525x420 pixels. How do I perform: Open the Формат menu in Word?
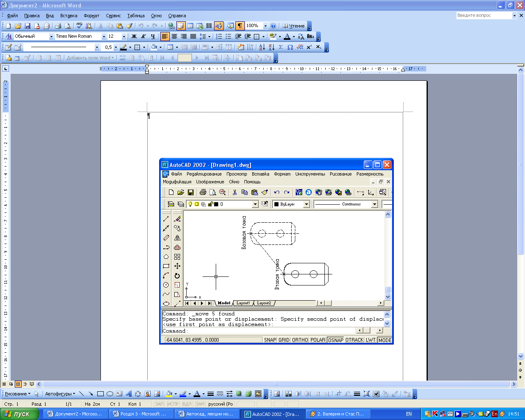pos(91,16)
